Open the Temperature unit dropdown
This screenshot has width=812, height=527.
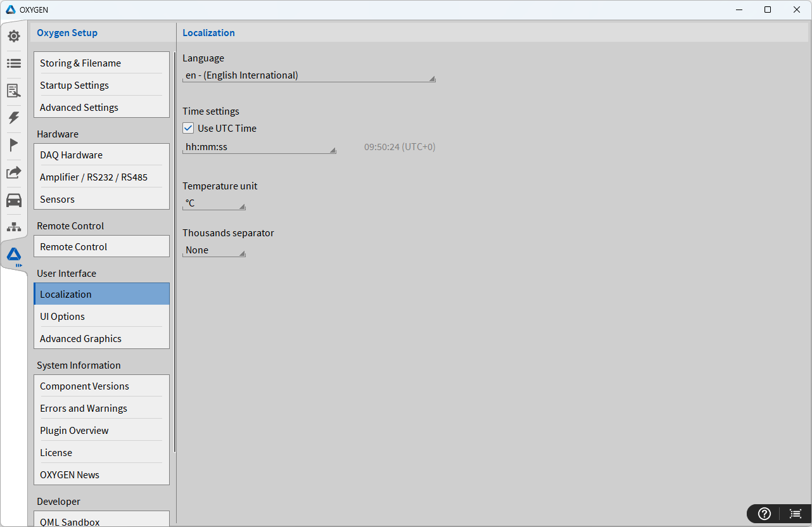tap(213, 204)
